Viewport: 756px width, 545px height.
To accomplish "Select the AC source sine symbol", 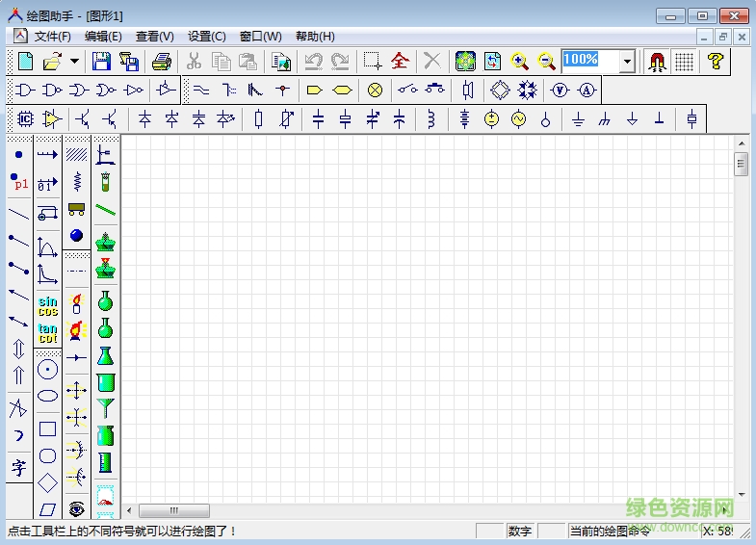I will tap(518, 119).
